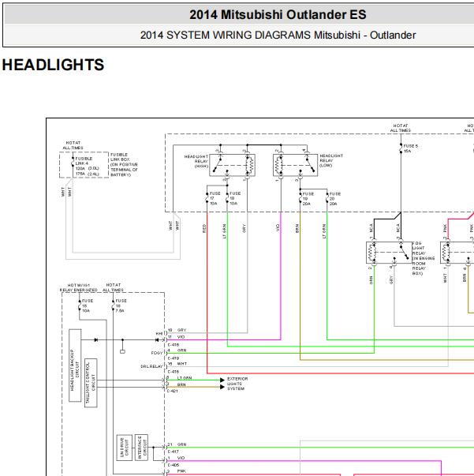Click the 'FUSE 5 15A' label
The width and height of the screenshot is (474, 476).
pos(410,148)
